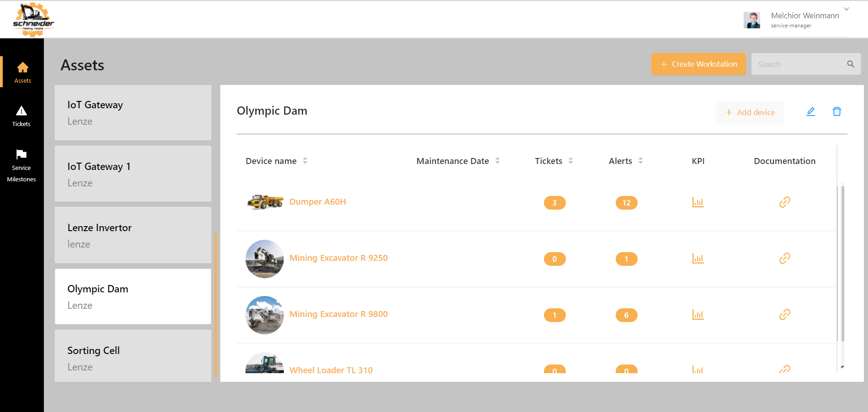Open the Mining Excavator R 9250 device link
This screenshot has height=412, width=868.
pyautogui.click(x=338, y=258)
